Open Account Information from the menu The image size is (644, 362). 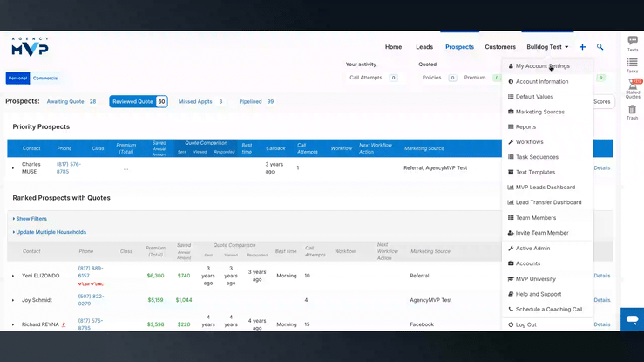[542, 82]
